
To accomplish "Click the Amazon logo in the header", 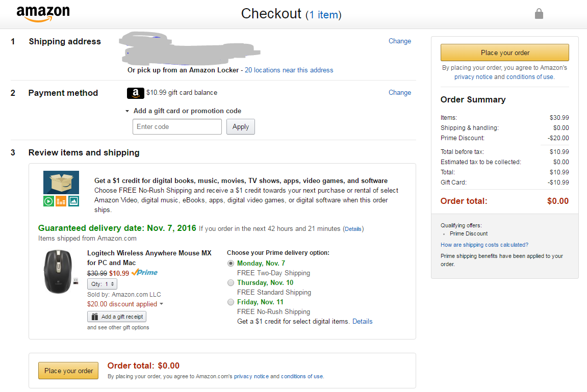I will coord(43,14).
